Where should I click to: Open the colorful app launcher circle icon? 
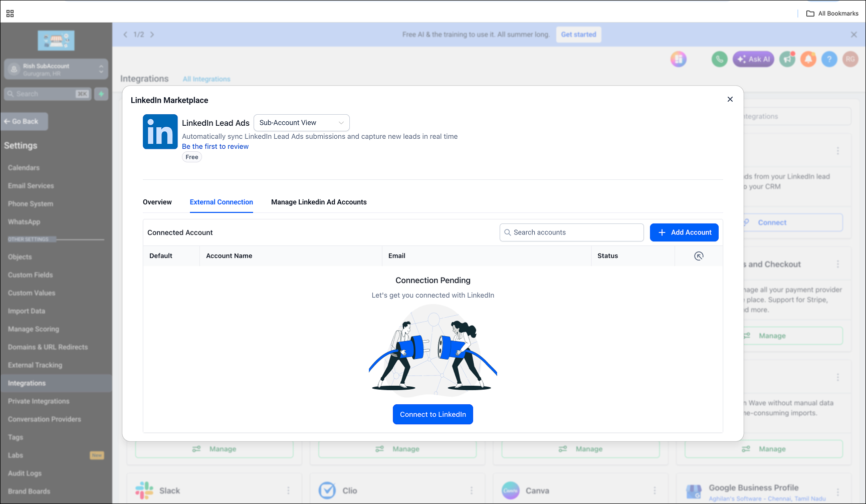coord(679,59)
